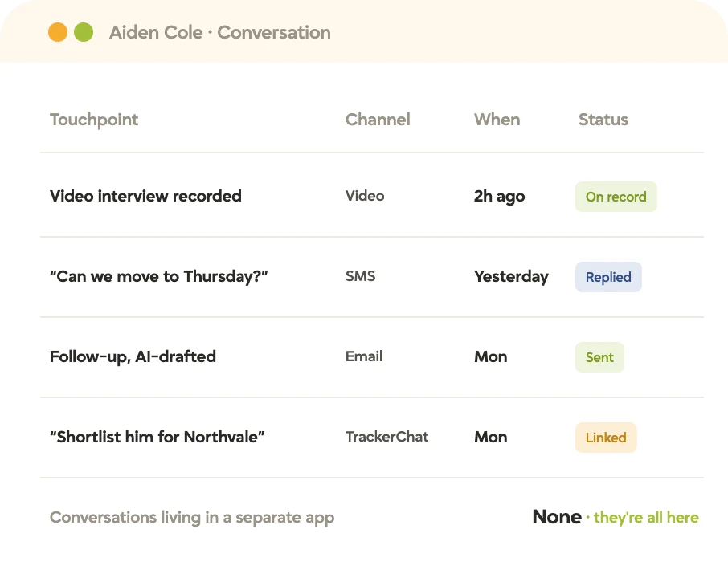Open the 'Follow-up, AI-drafted' touchpoint
Screen dimensions: 728x566
tap(133, 356)
